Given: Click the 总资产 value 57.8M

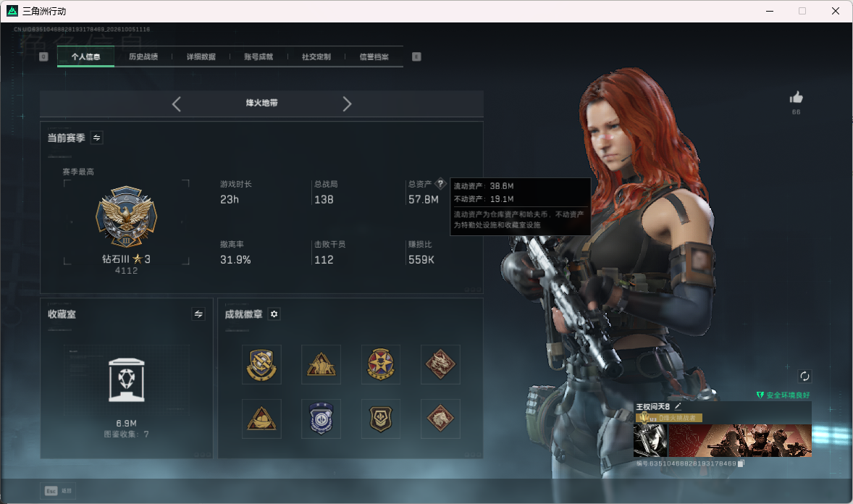Looking at the screenshot, I should click(423, 200).
